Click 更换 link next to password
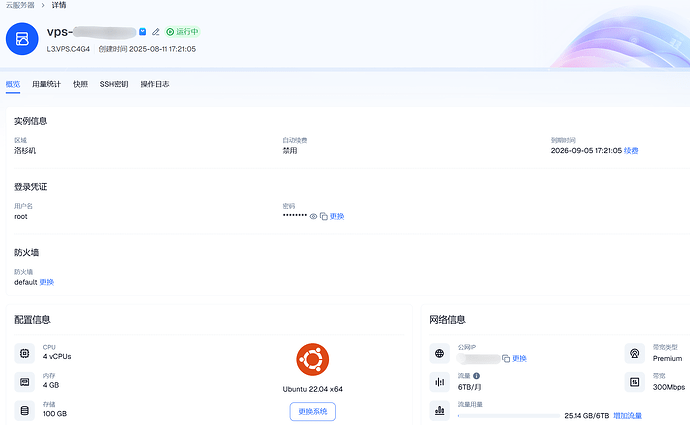This screenshot has height=425, width=690. [337, 216]
